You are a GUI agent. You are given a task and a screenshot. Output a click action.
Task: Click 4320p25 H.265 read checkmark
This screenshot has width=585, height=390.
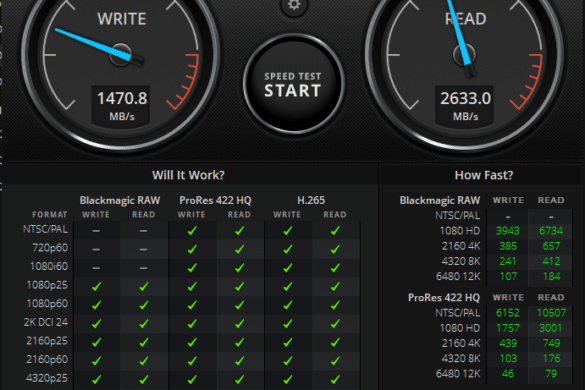coord(335,380)
